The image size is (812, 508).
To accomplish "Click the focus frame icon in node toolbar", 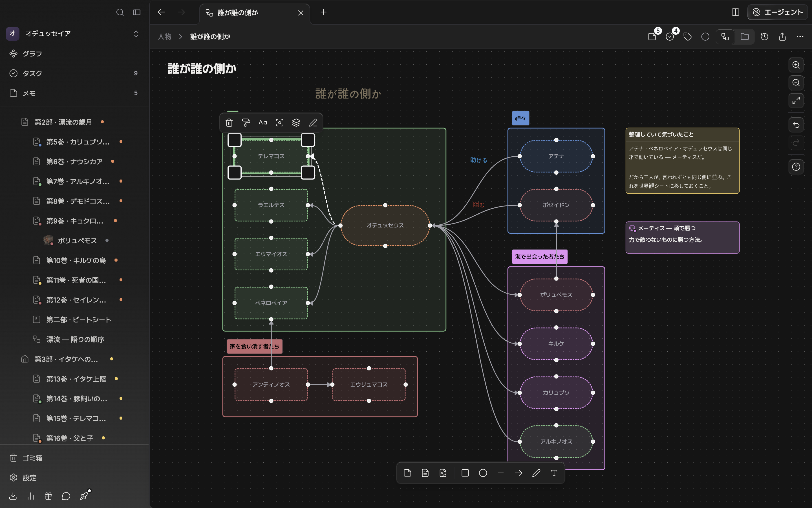I will (279, 123).
